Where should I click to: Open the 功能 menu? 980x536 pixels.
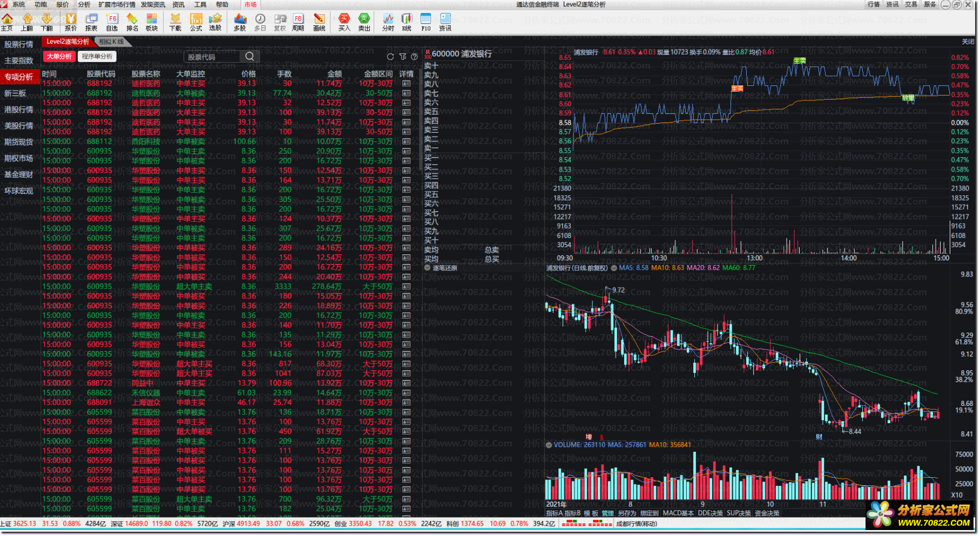pyautogui.click(x=41, y=4)
